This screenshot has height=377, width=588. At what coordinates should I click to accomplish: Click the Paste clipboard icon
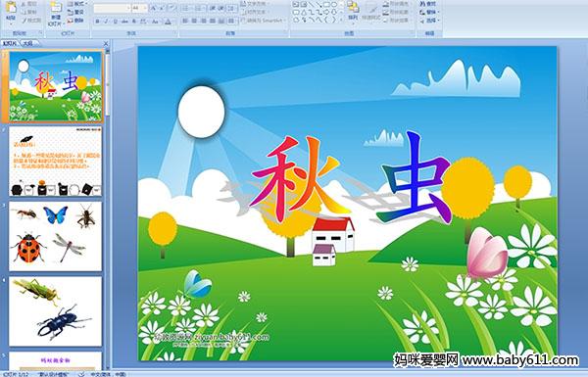click(x=11, y=11)
